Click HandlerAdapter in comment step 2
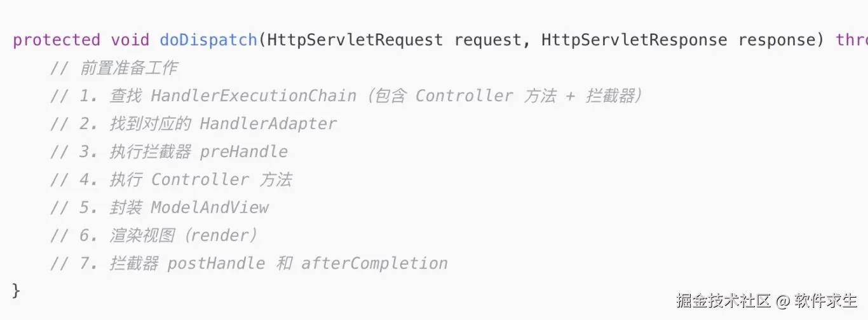This screenshot has height=320, width=868. tap(268, 123)
